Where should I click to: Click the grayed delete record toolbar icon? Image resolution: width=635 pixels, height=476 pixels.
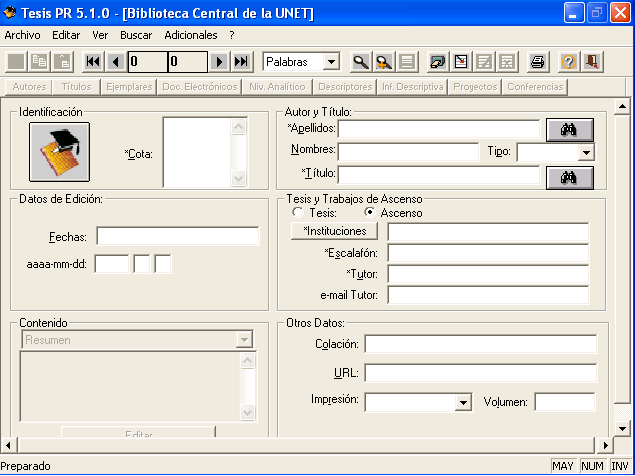507,62
